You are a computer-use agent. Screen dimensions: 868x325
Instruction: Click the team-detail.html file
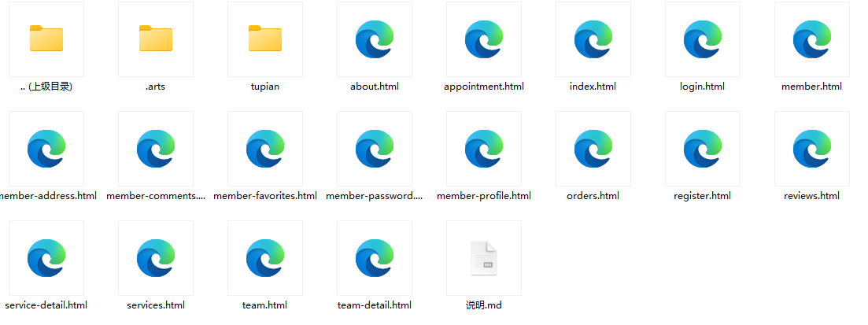pos(374,258)
